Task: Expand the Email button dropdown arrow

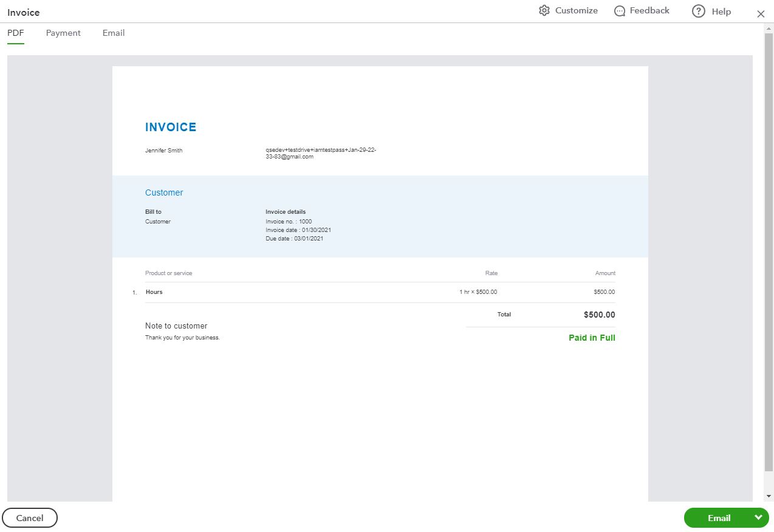Action: tap(758, 517)
